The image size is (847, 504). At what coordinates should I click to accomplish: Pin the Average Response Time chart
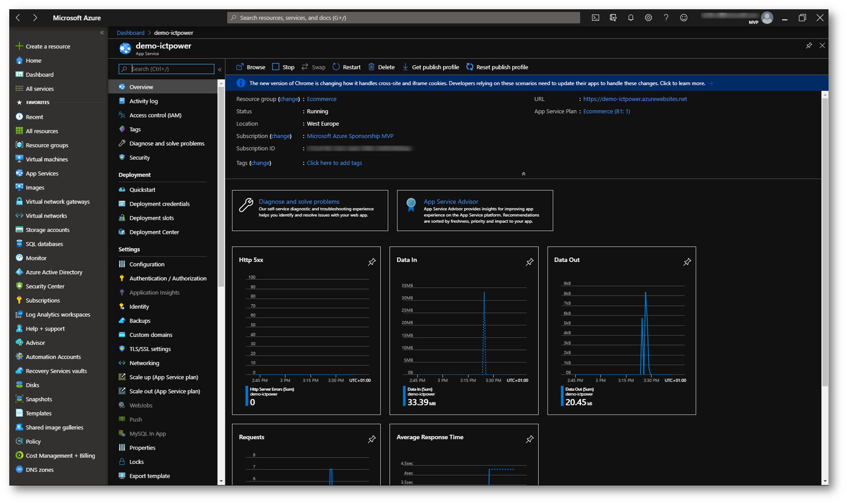tap(530, 439)
